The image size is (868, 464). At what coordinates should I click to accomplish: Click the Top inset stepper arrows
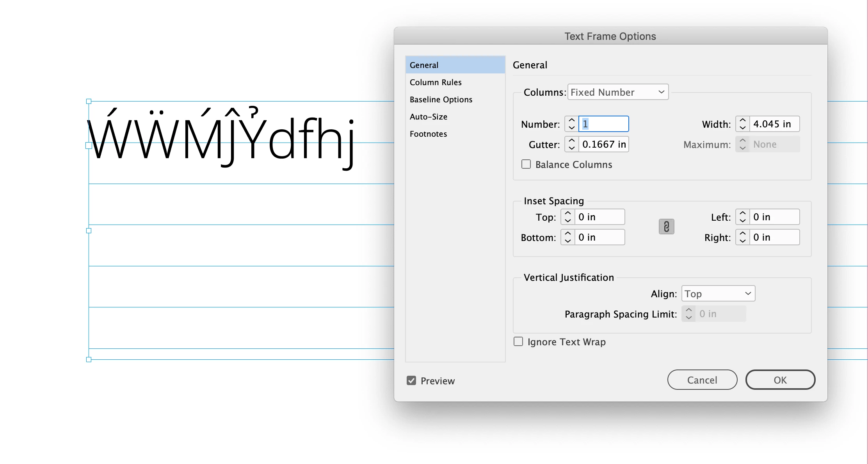(567, 217)
